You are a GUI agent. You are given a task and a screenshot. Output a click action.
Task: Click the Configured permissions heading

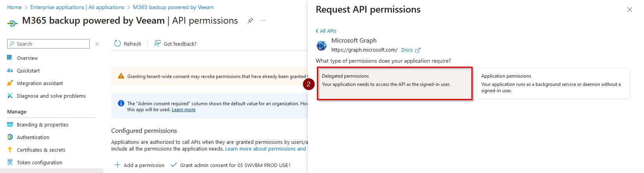pyautogui.click(x=144, y=130)
